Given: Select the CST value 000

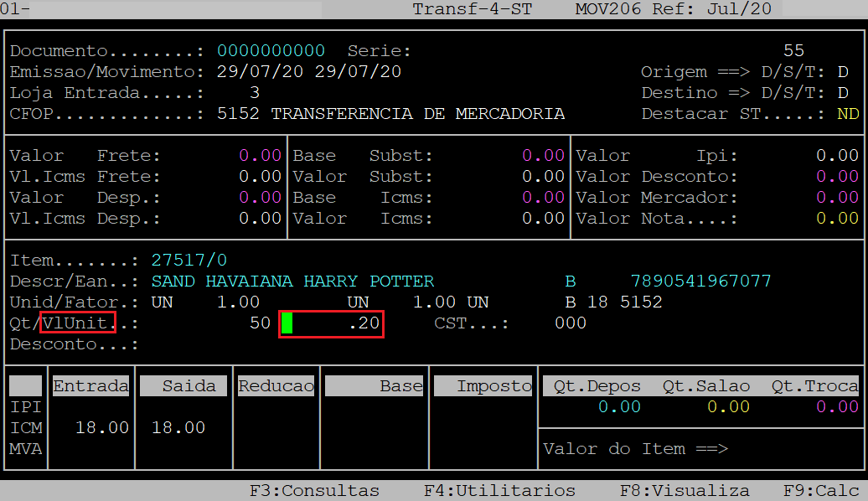Looking at the screenshot, I should (x=570, y=323).
